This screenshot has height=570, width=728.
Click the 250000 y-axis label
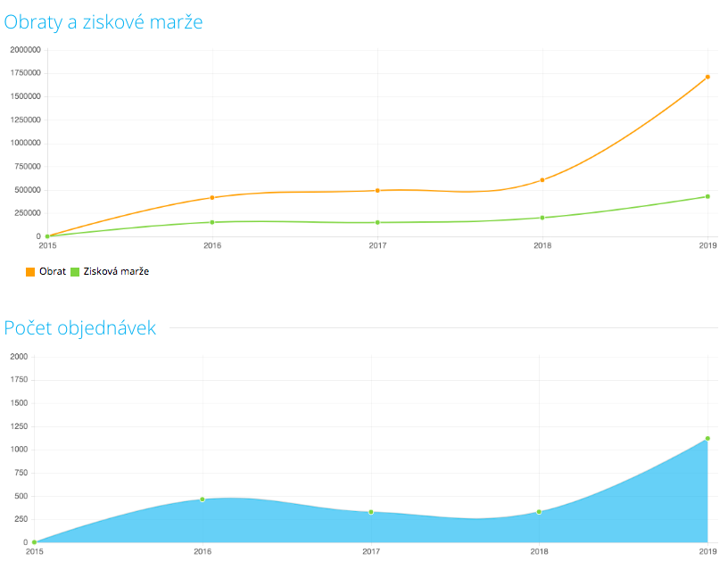[x=28, y=213]
